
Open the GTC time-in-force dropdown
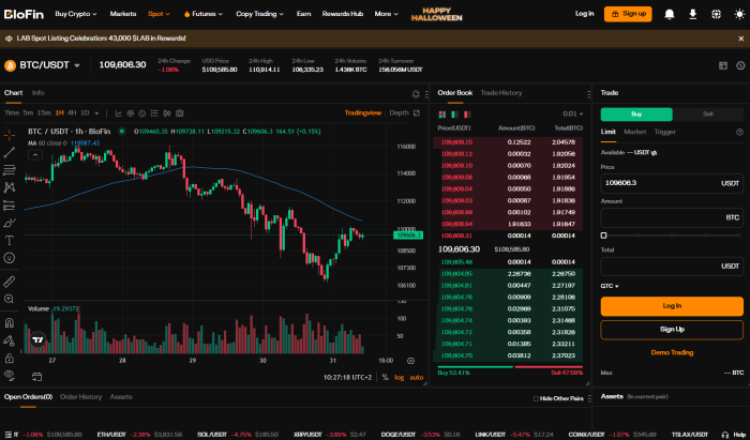tap(609, 286)
